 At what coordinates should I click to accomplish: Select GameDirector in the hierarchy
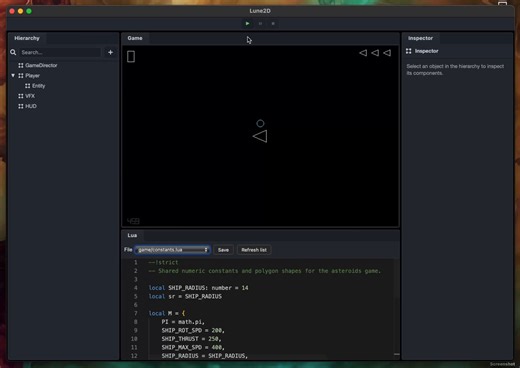click(41, 65)
